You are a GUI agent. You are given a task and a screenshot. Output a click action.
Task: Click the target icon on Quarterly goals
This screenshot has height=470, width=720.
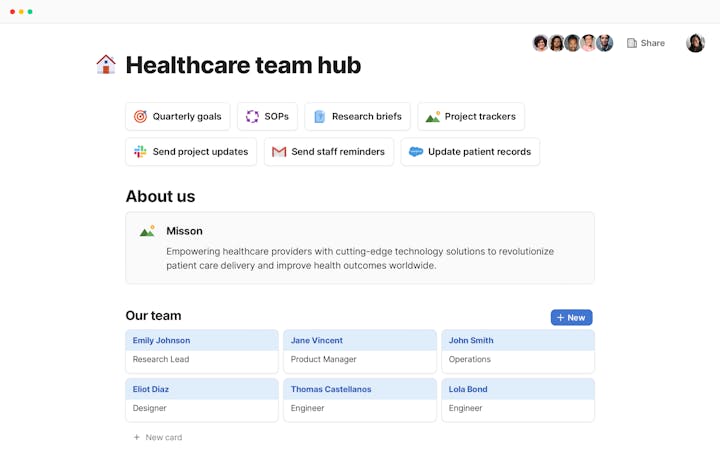[140, 117]
